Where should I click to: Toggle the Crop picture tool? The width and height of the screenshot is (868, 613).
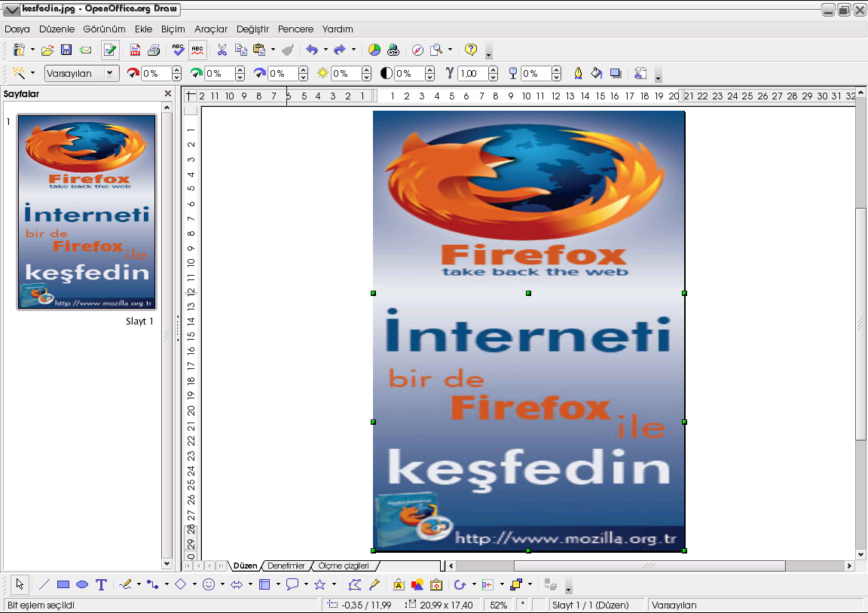coord(640,73)
